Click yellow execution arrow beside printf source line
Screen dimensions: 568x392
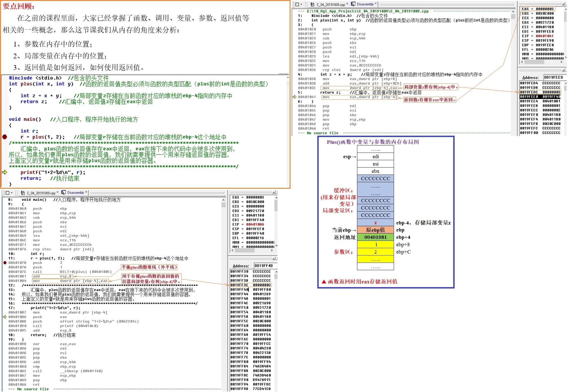coord(5,172)
